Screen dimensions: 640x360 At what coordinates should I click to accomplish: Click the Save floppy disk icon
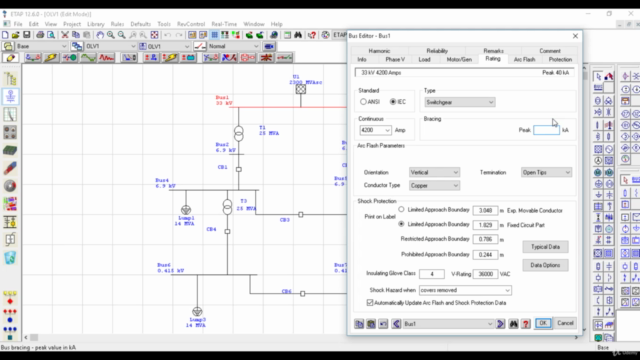[27, 35]
